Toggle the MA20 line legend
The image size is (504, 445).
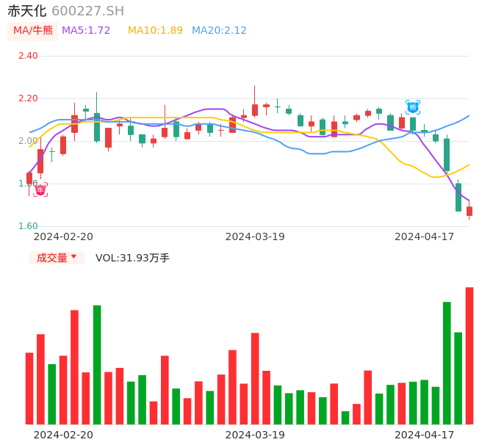click(219, 31)
